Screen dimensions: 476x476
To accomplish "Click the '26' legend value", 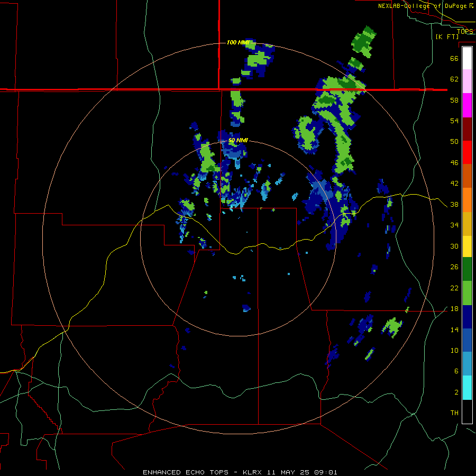I will 454,267.
